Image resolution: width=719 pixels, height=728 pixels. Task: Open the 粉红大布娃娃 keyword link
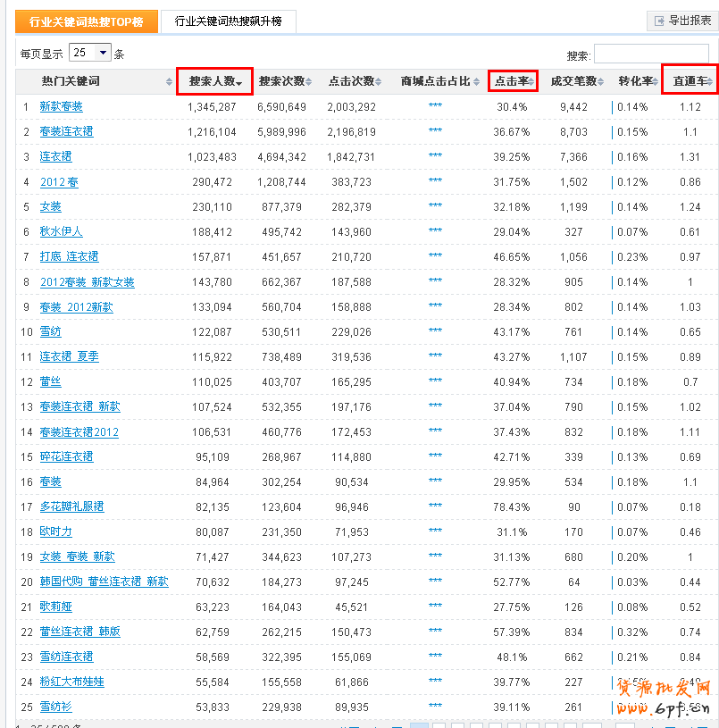pyautogui.click(x=71, y=682)
